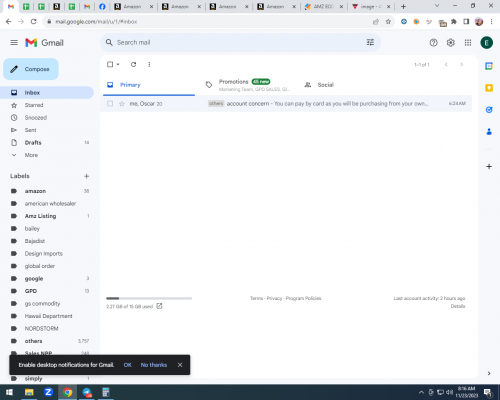The width and height of the screenshot is (500, 400).
Task: Open Gmail Settings gear icon
Action: click(451, 43)
